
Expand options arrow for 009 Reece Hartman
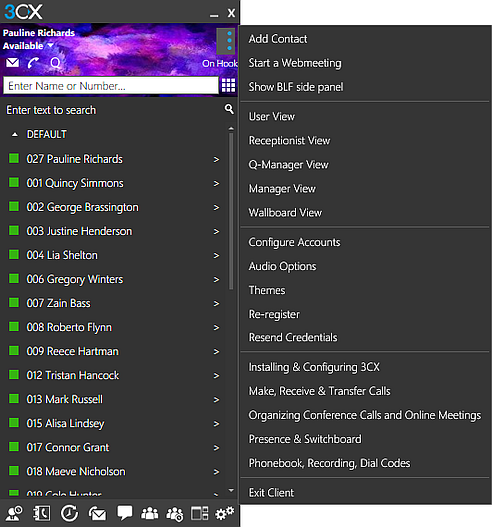[x=216, y=352]
